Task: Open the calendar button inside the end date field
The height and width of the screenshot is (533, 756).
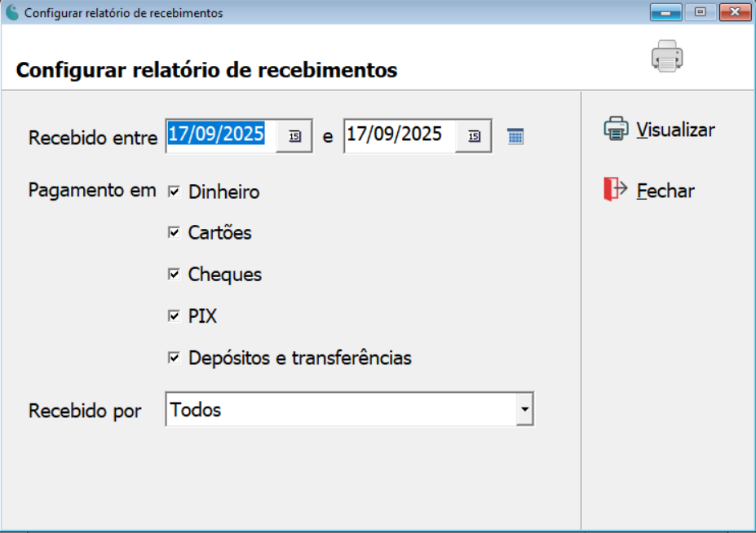Action: pyautogui.click(x=473, y=136)
